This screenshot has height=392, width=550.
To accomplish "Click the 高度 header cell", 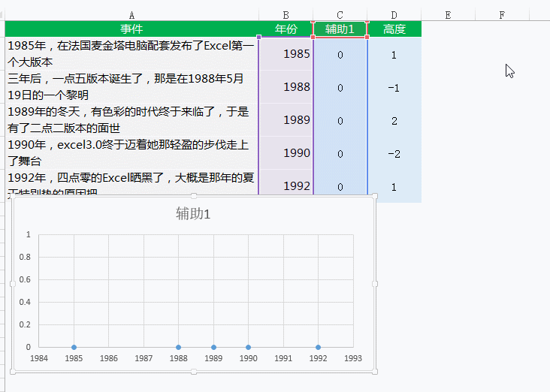I will click(x=394, y=29).
